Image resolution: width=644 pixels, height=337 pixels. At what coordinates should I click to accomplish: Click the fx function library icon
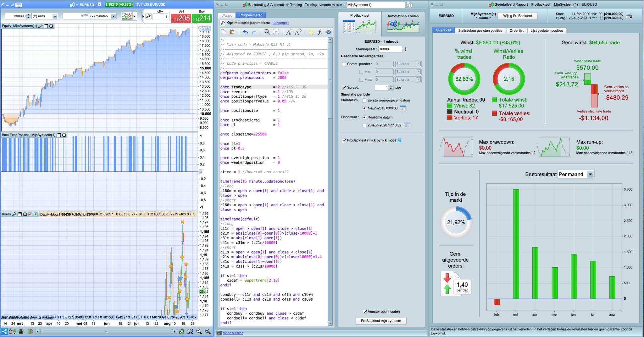pyautogui.click(x=320, y=32)
